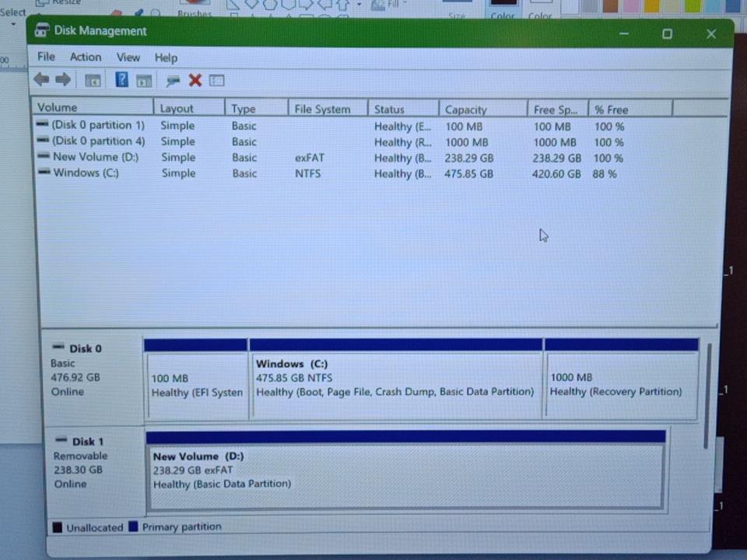Click the Properties list icon in the toolbar
The width and height of the screenshot is (747, 560).
click(217, 80)
